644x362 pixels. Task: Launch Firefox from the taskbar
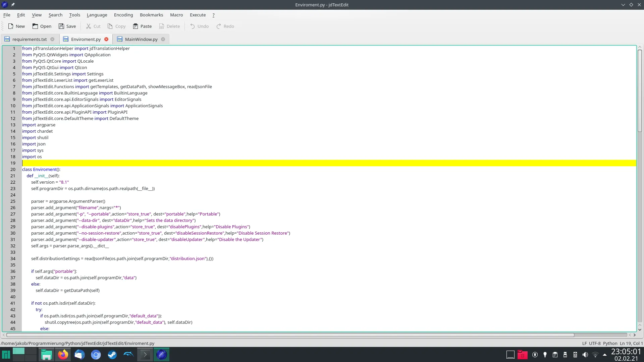coord(63,355)
